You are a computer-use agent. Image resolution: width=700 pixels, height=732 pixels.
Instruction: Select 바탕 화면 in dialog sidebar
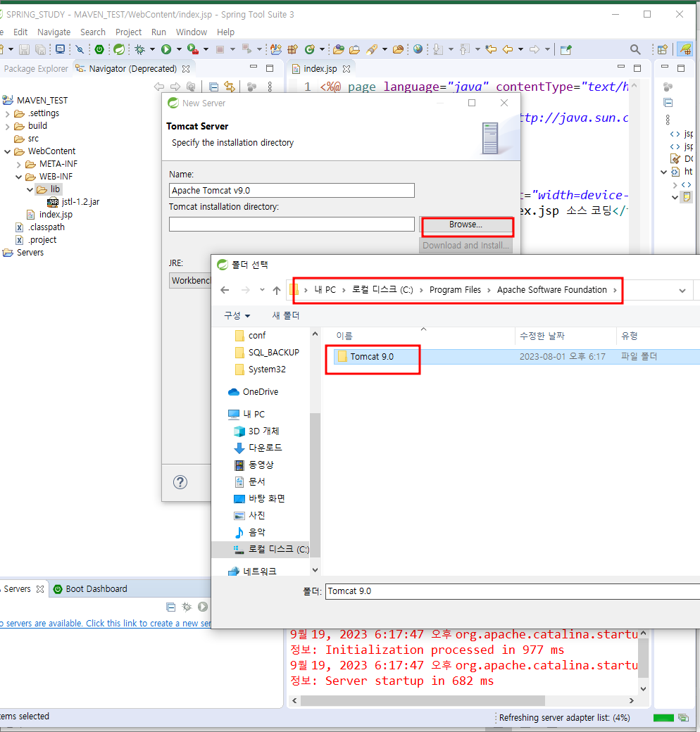point(259,498)
